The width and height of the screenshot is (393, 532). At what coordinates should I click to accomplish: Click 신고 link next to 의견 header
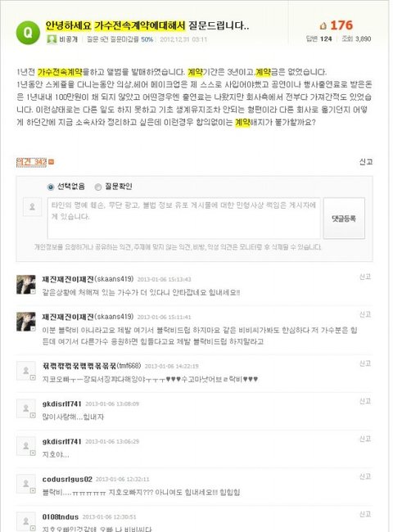coord(366,162)
